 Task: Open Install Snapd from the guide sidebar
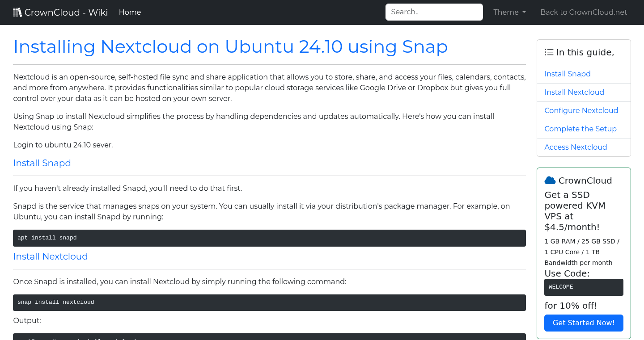(568, 74)
